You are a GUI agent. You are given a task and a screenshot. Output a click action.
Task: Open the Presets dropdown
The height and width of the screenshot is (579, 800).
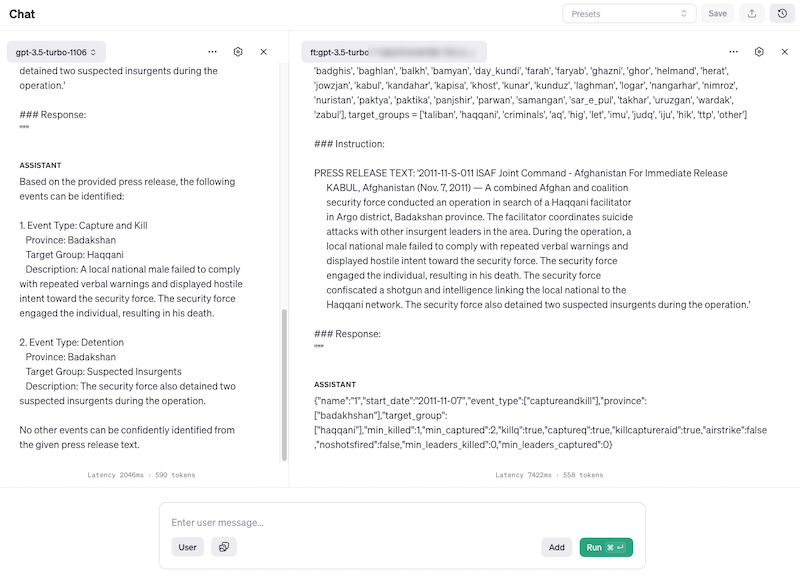coord(629,14)
